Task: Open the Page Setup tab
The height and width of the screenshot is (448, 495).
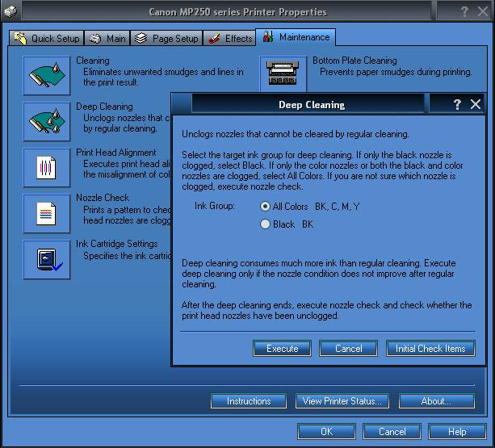Action: coord(166,38)
